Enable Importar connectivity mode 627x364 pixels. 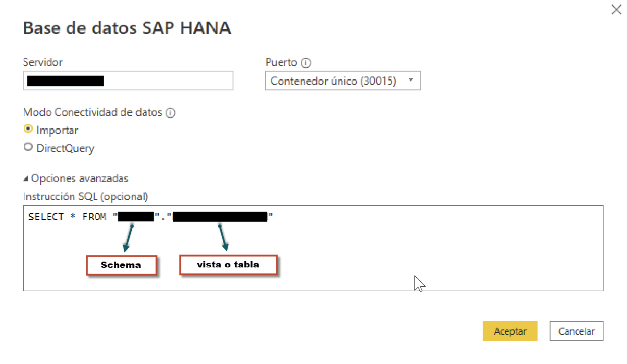[x=28, y=129]
